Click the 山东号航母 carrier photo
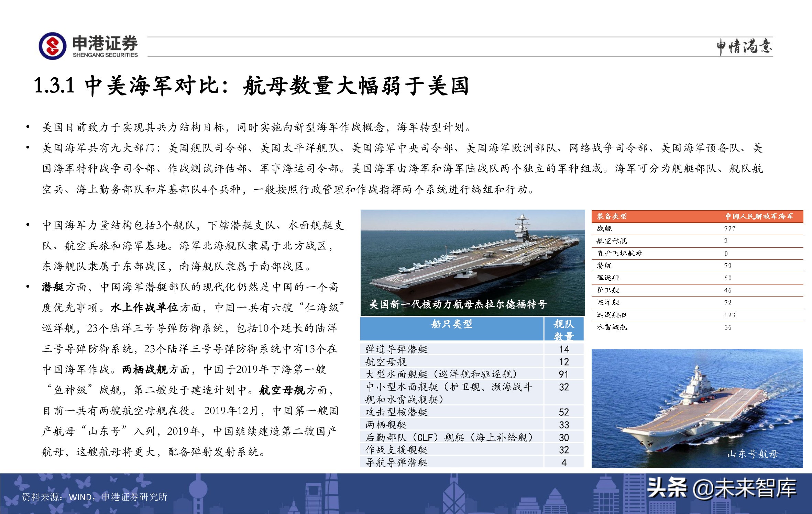This screenshot has width=812, height=514. click(697, 409)
